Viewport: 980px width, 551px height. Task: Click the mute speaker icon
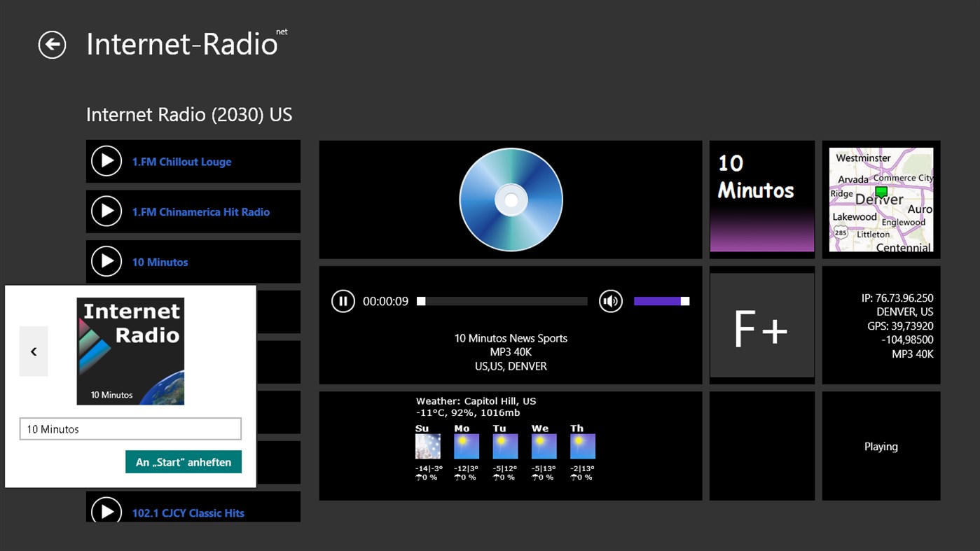point(610,301)
